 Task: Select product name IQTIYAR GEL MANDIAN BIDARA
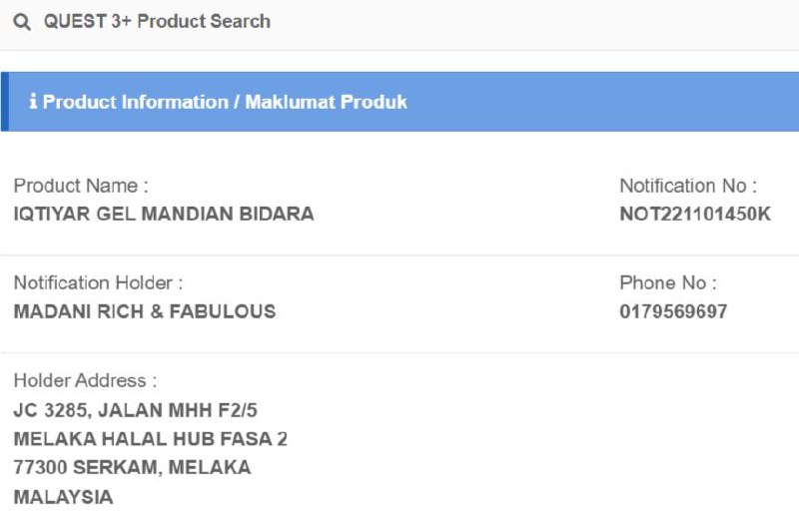click(164, 214)
